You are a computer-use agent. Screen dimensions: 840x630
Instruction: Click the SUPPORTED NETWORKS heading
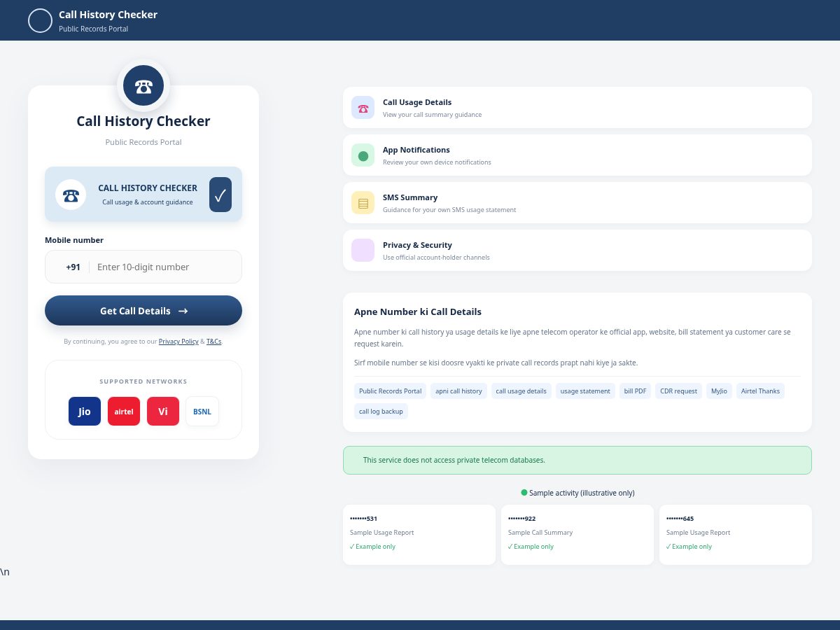pos(143,381)
